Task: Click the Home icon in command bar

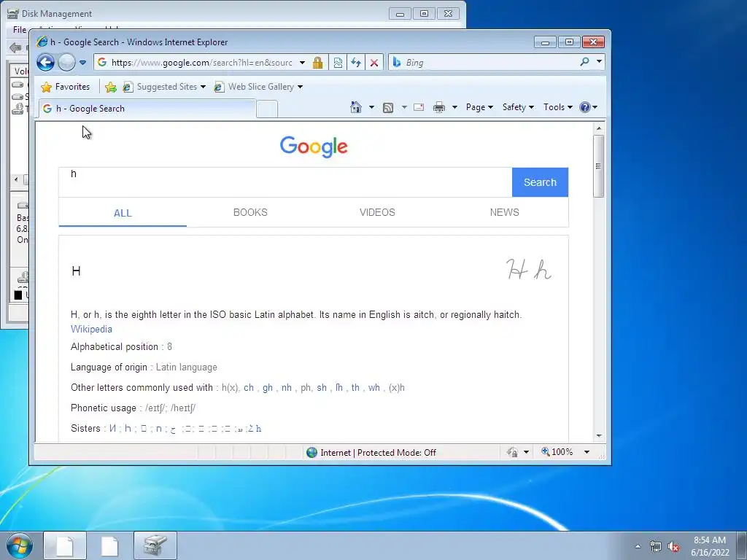Action: click(x=356, y=107)
